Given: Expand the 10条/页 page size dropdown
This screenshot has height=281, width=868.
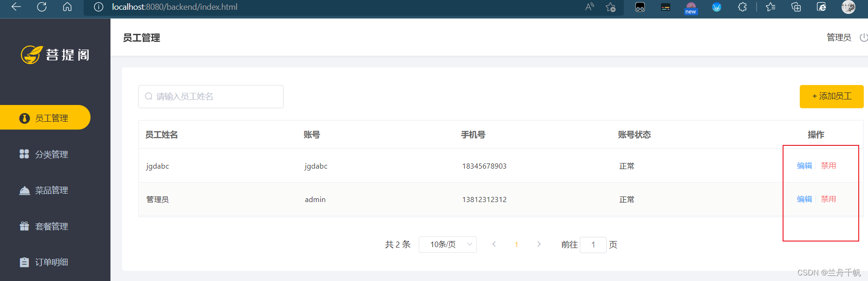Looking at the screenshot, I should click(447, 244).
